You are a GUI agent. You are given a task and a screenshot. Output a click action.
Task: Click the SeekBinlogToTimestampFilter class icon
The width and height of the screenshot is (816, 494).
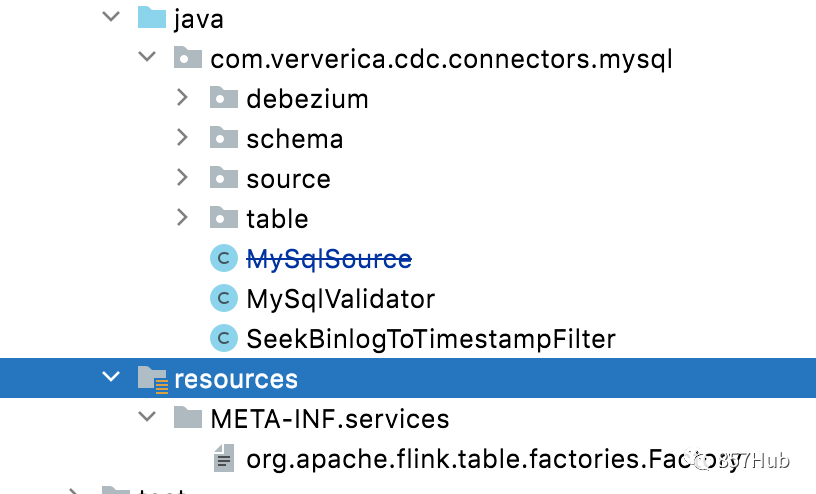pyautogui.click(x=224, y=338)
